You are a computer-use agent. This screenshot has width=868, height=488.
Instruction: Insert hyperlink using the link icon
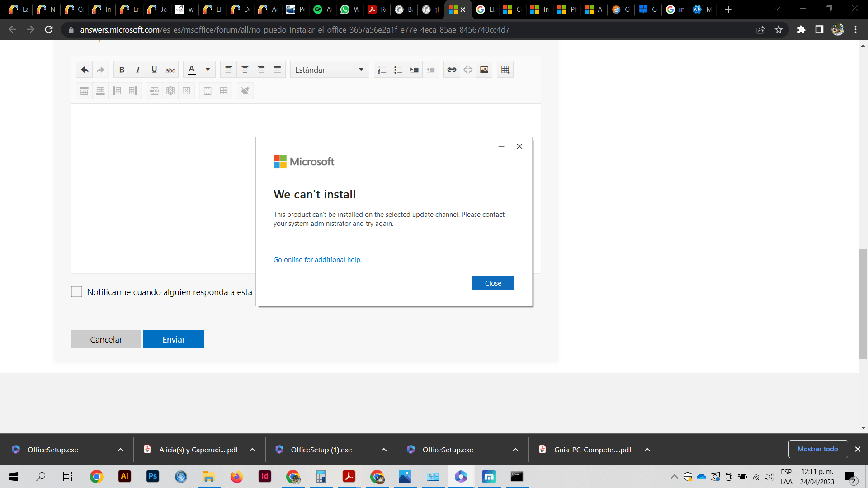[451, 70]
